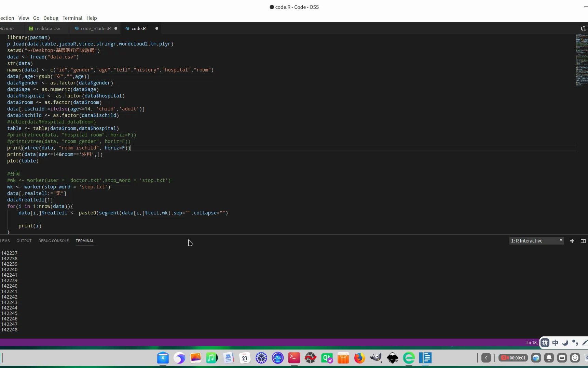Viewport: 588px width, 368px height.
Task: Stop the screen recording timer 00:00:01
Action: 513,358
